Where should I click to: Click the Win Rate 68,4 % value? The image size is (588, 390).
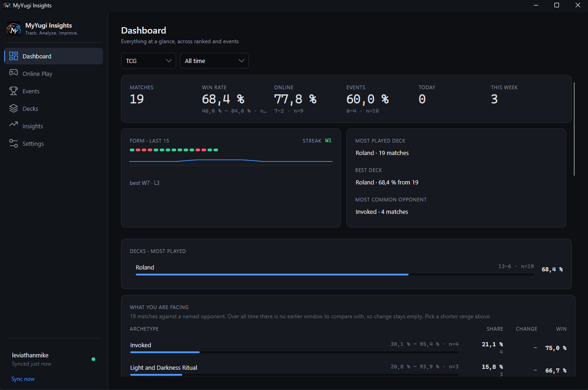pos(223,99)
